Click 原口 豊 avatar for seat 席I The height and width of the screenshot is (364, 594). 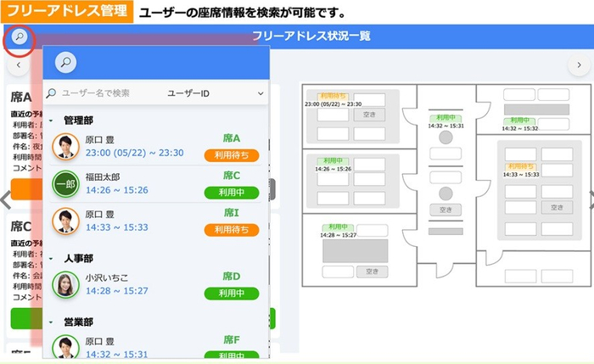coord(65,221)
